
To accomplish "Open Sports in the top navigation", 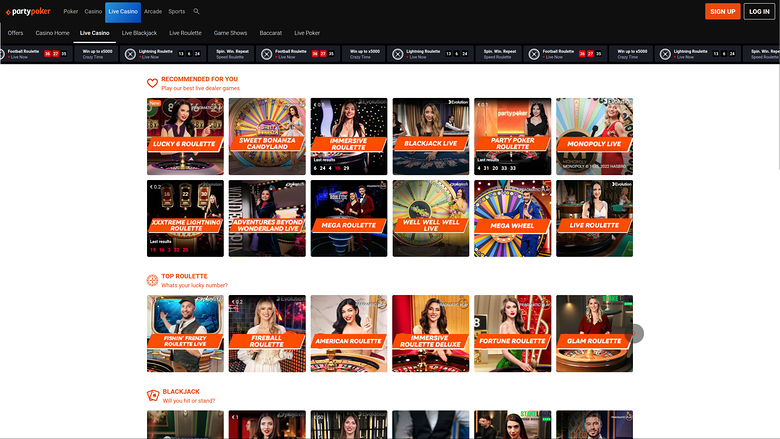I will pos(177,11).
